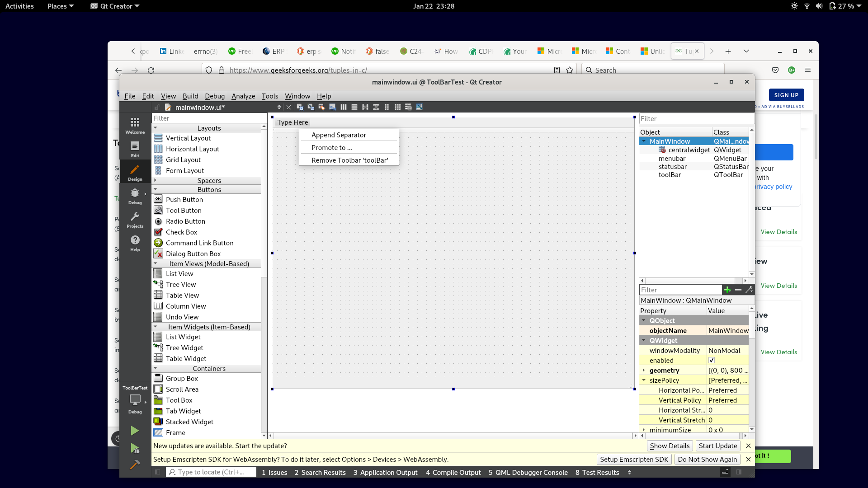Viewport: 868px width, 488px height.
Task: Start debugging with the run-debug icon
Action: 135,448
